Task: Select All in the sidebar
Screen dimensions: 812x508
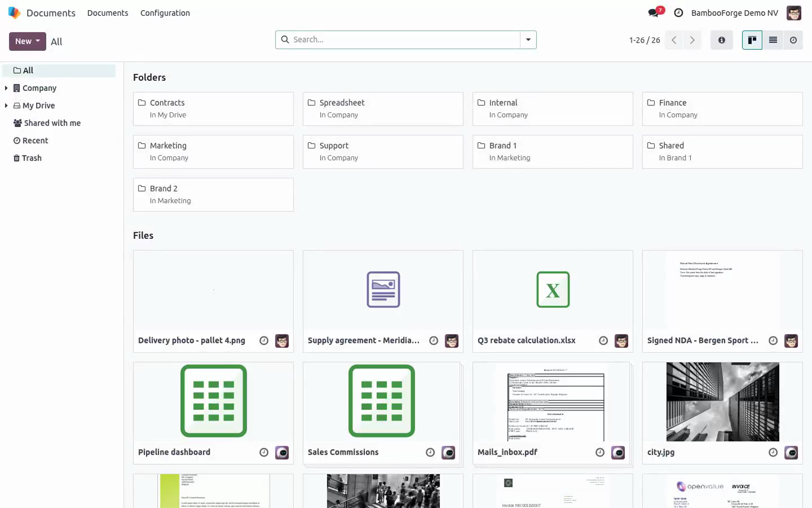Action: coord(59,71)
